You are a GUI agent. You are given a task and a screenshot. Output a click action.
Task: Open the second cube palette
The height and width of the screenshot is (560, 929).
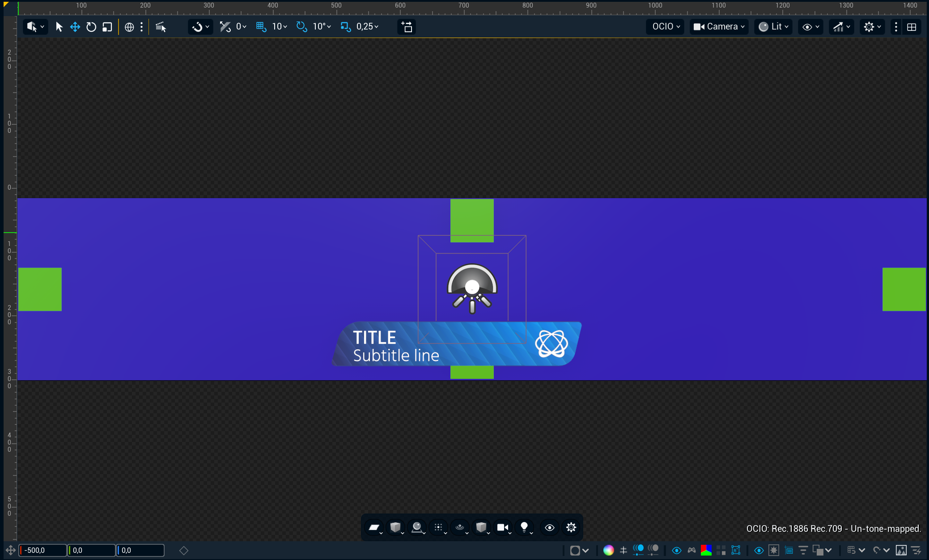coord(482,528)
